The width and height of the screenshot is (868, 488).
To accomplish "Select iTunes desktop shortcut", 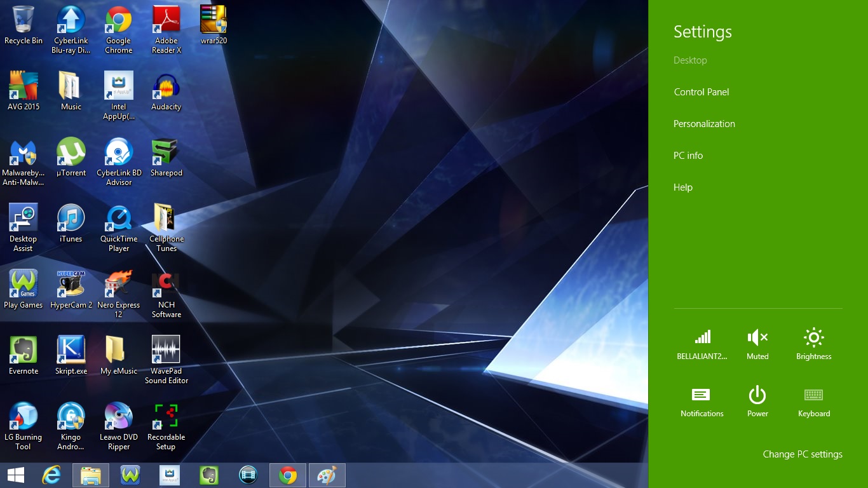I will click(x=71, y=224).
